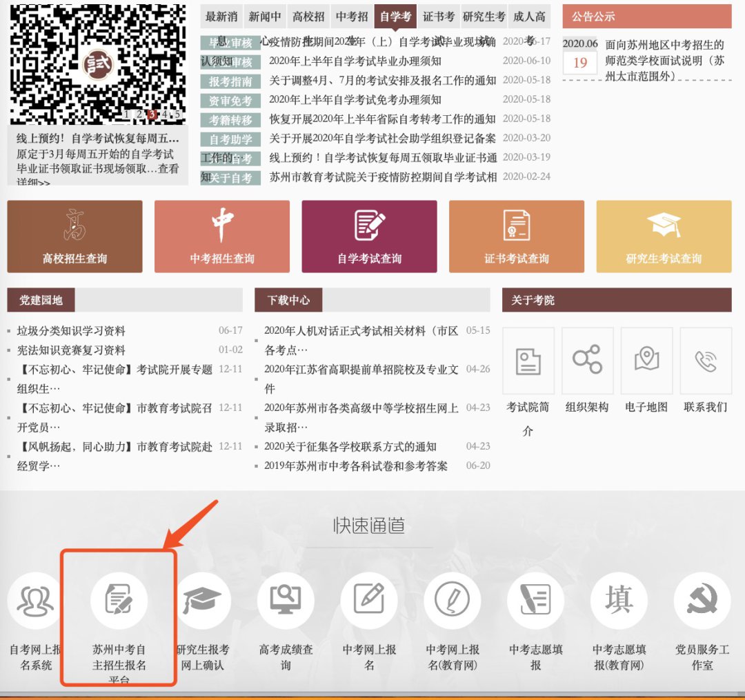
Task: Open 关于开展2020年自学考试社会助学 article
Action: (382, 138)
